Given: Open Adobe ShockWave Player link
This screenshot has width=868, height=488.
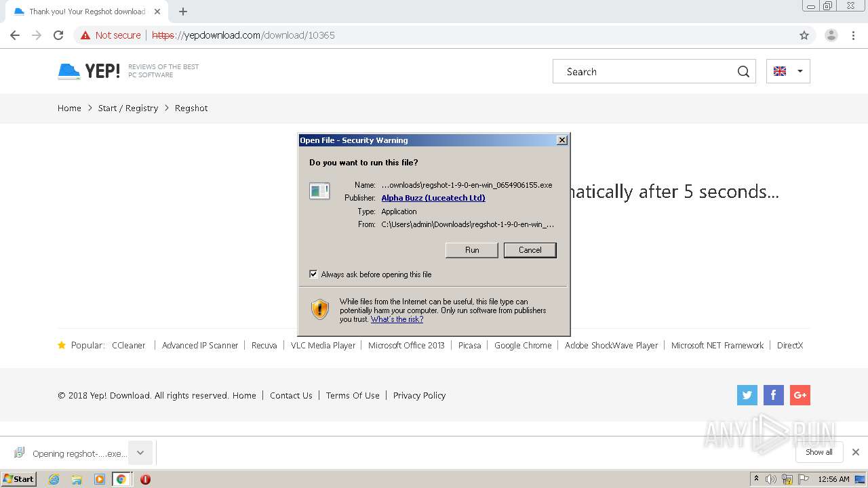Looking at the screenshot, I should click(612, 345).
